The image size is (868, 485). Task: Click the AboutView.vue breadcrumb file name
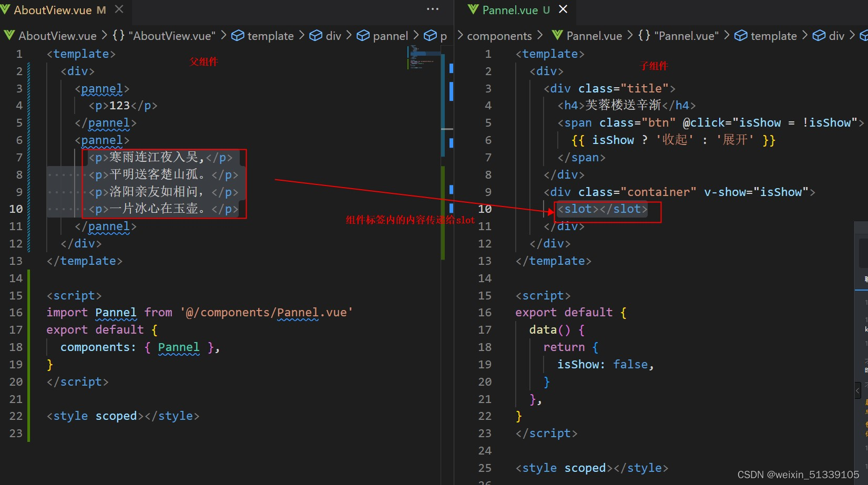[57, 36]
